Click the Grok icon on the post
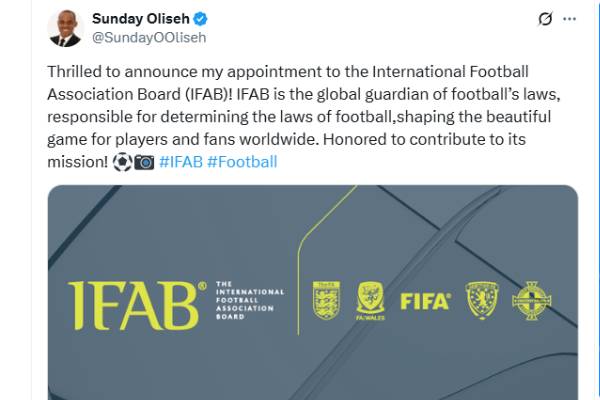Image resolution: width=600 pixels, height=400 pixels. pyautogui.click(x=545, y=18)
